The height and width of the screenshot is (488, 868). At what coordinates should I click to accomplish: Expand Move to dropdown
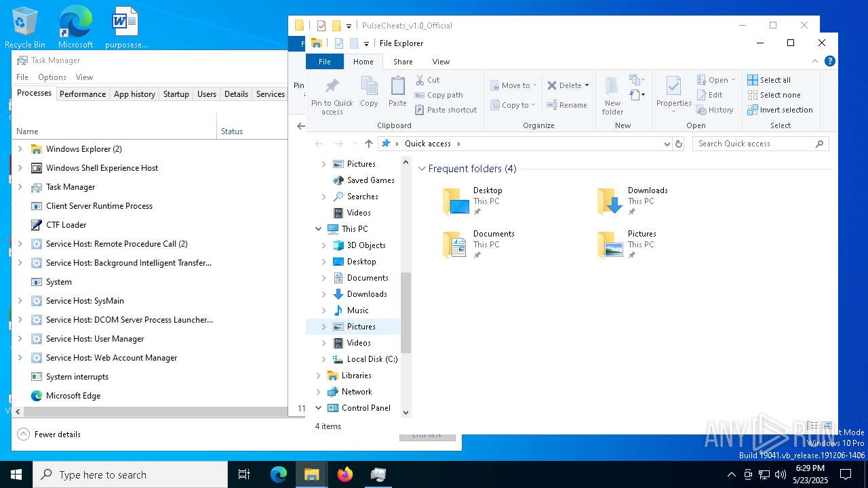tap(535, 85)
